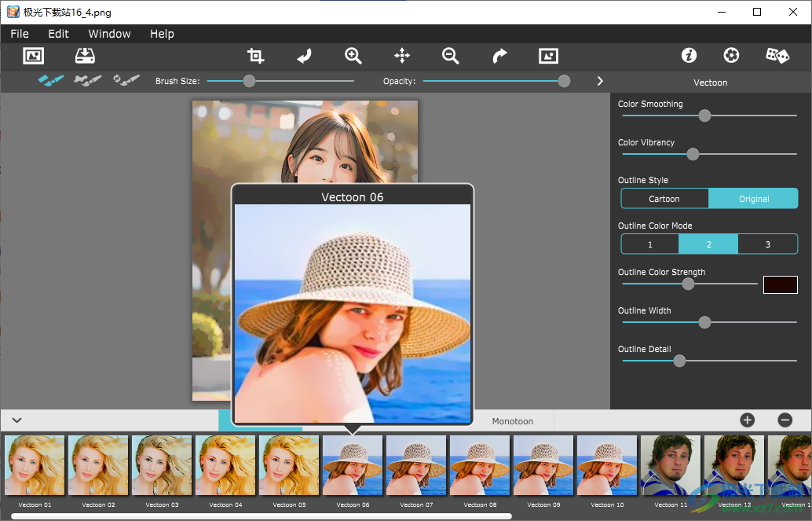Collapse brush options with right chevron
The image size is (812, 521).
coord(600,81)
